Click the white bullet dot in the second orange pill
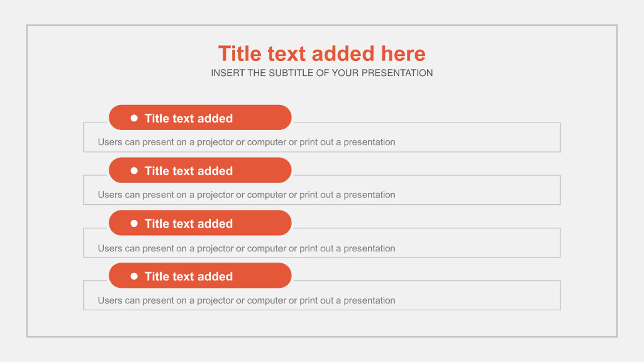644x362 pixels. pyautogui.click(x=134, y=171)
